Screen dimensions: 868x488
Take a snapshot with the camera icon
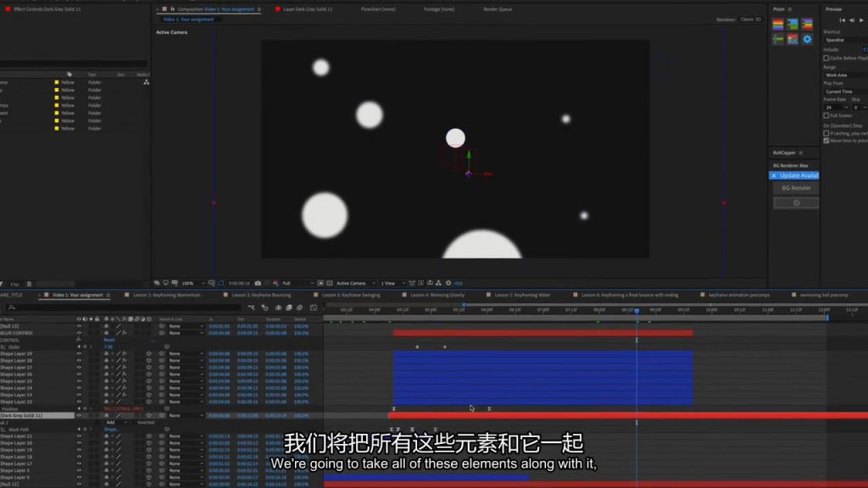(x=258, y=283)
